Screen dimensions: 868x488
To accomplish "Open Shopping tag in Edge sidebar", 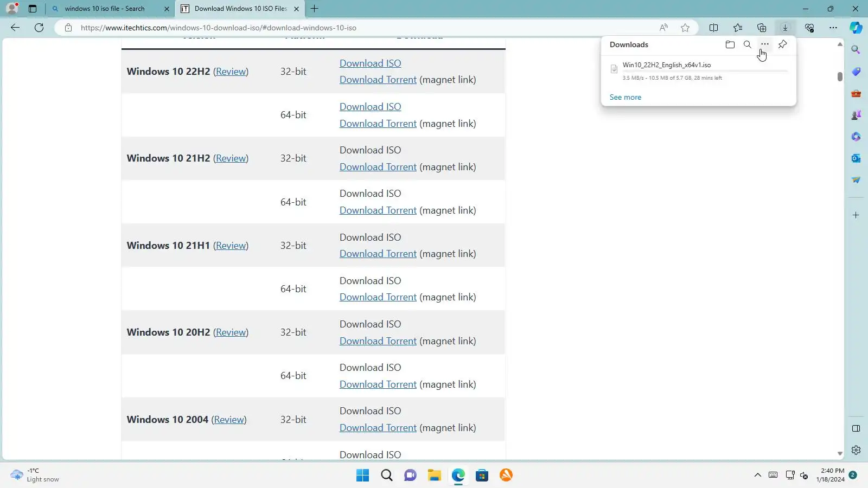I will tap(856, 72).
